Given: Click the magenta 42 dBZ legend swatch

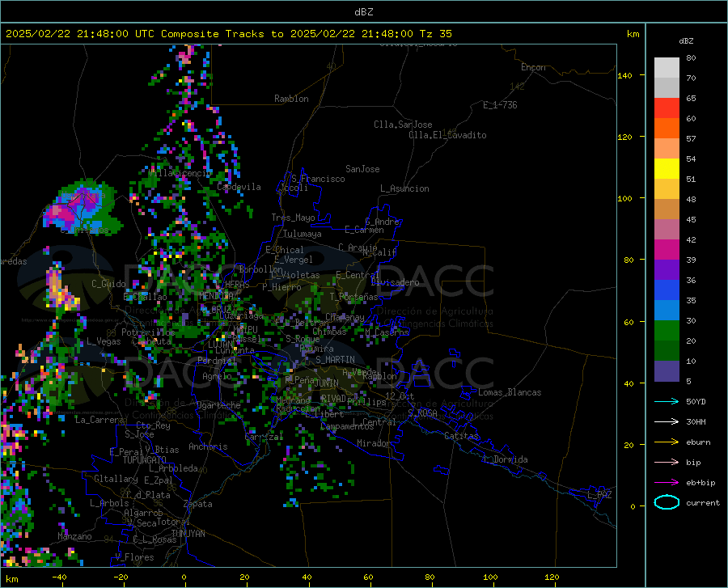Looking at the screenshot, I should 667,250.
